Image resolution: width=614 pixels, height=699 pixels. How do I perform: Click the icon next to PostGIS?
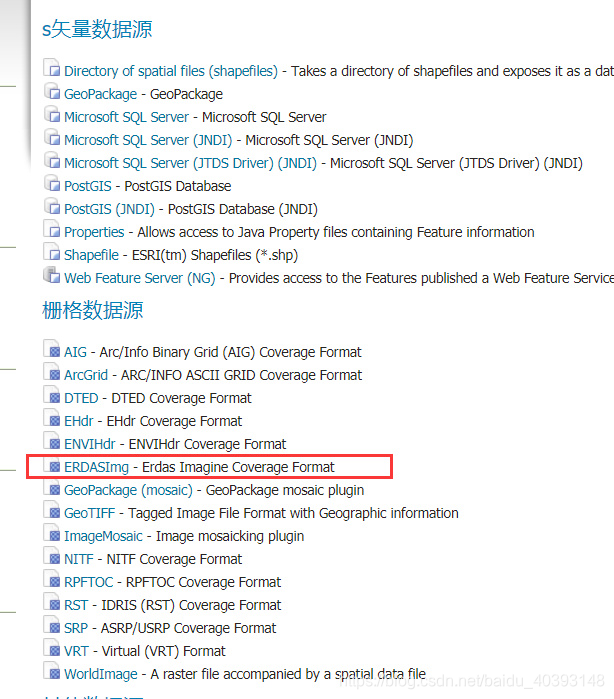point(52,183)
